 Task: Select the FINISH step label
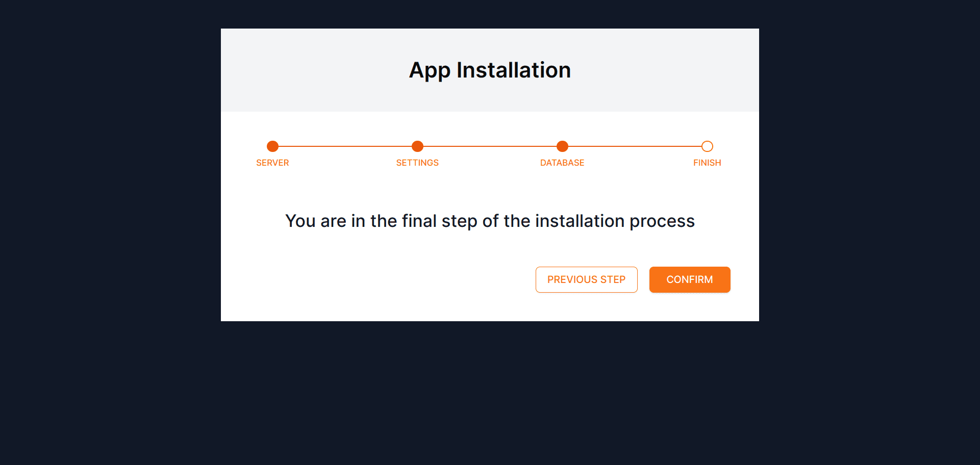click(707, 163)
